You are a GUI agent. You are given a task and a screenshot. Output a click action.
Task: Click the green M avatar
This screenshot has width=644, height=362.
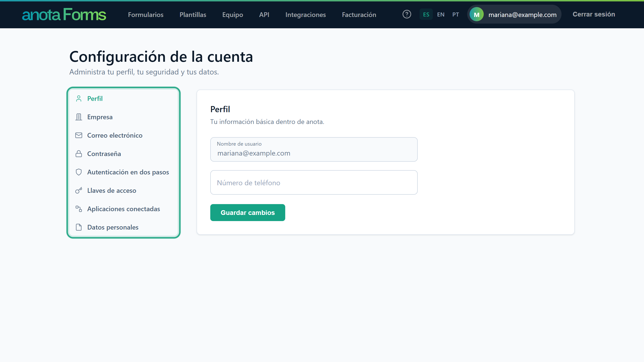click(x=476, y=15)
